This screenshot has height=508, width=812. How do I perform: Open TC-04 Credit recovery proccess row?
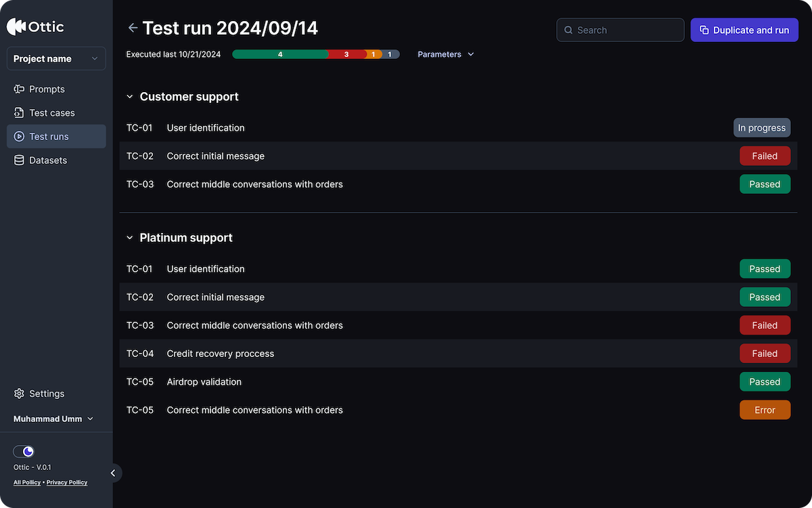point(458,354)
